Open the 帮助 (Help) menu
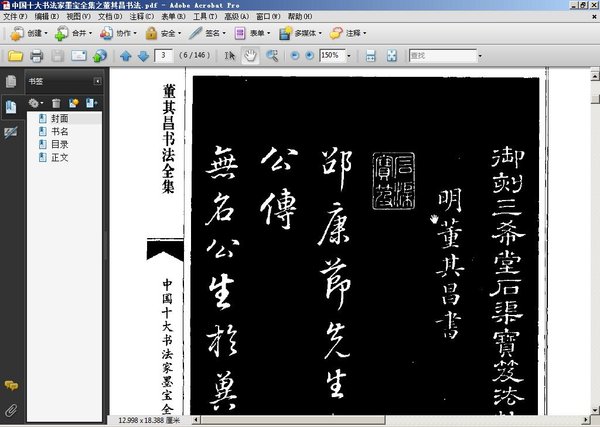The height and width of the screenshot is (427, 600). tap(300, 16)
